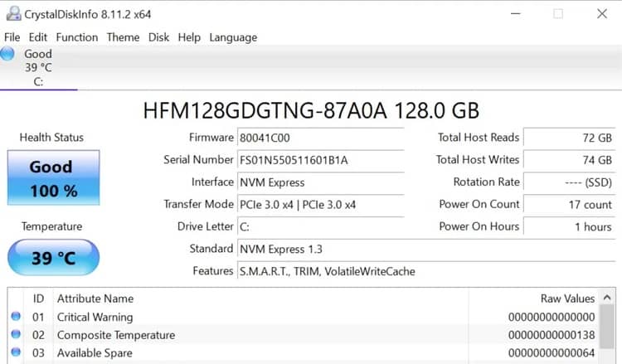Minimize the CrystalDiskInfo window

pyautogui.click(x=515, y=14)
